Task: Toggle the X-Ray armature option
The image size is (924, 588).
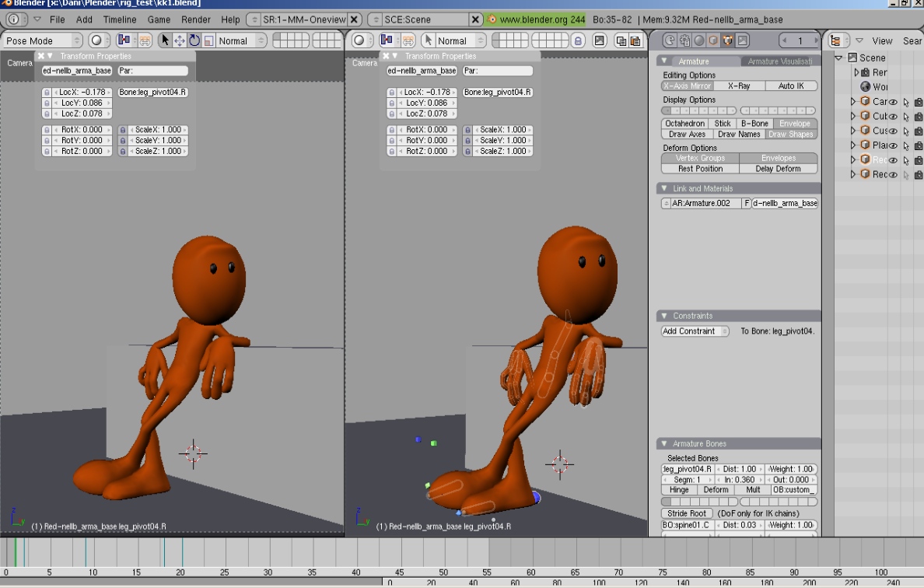Action: [739, 86]
